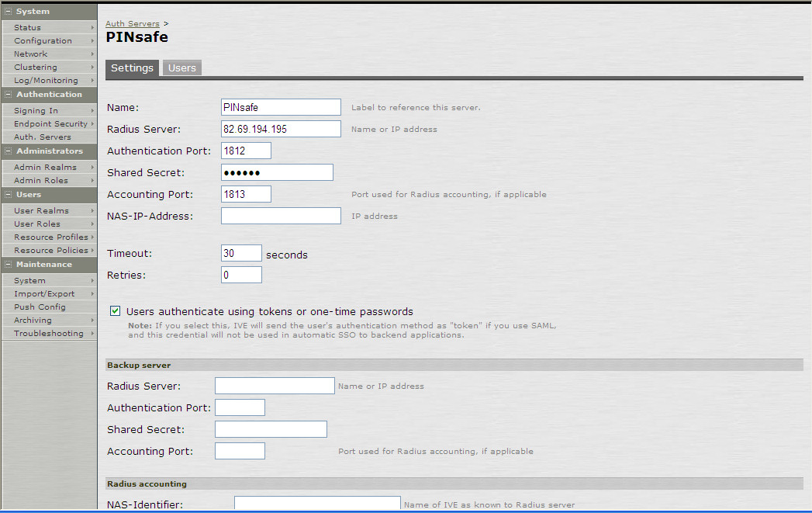Switch to the Users tab

tap(181, 68)
